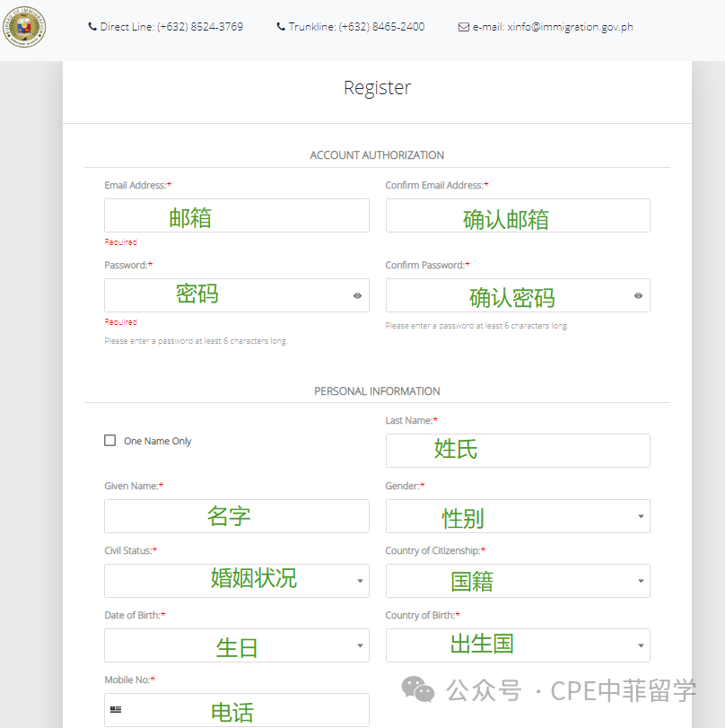
Task: Click the xinfo@immigration.gov.ph email link
Action: pyautogui.click(x=570, y=27)
